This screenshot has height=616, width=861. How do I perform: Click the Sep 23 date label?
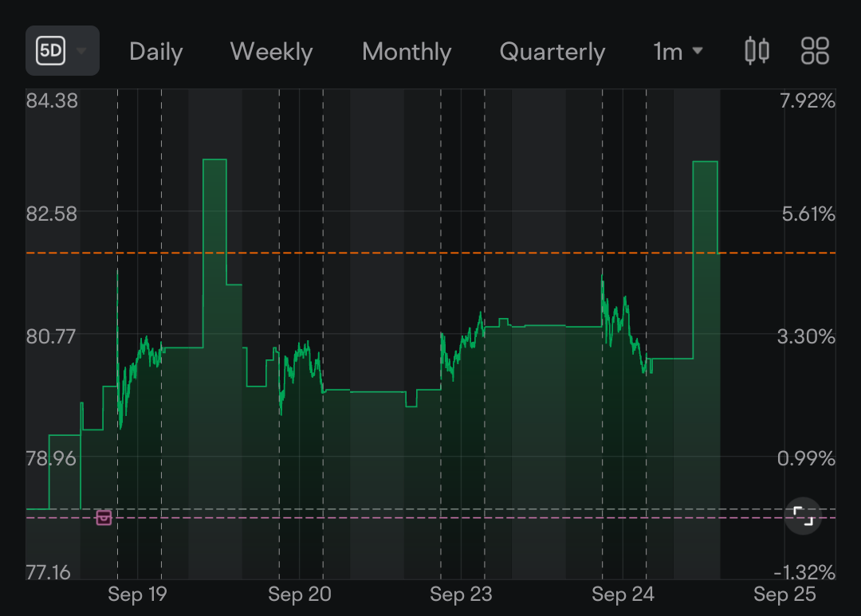tap(461, 594)
